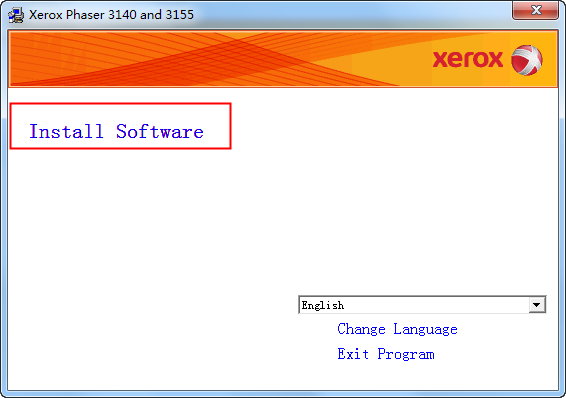
Task: Click the Xerox Phaser 3140 and 3155 title text
Action: click(x=111, y=15)
